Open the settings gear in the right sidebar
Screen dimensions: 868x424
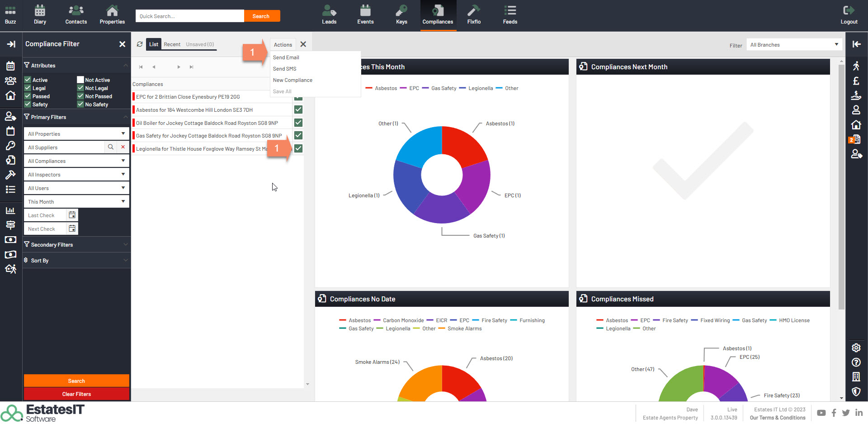pyautogui.click(x=856, y=348)
